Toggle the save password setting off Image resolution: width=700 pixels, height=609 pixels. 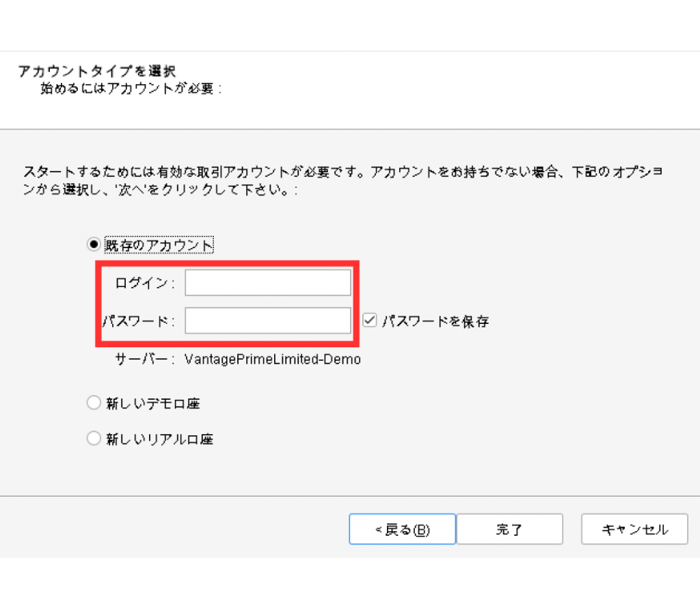click(x=369, y=320)
